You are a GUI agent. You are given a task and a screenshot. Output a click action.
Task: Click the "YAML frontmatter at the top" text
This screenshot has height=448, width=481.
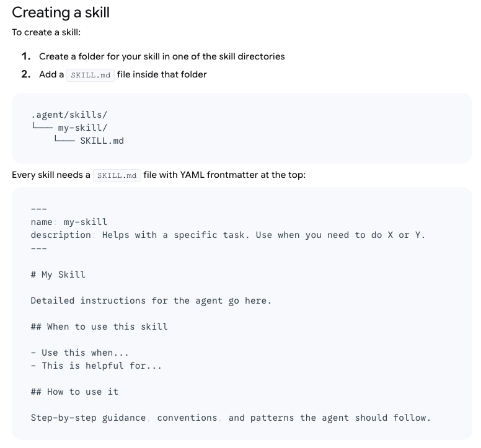[242, 175]
